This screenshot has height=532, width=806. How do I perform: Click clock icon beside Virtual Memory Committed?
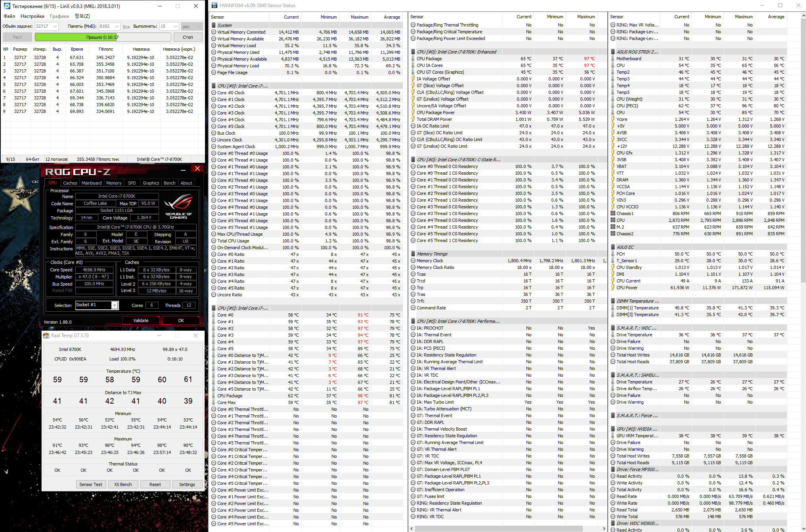[214, 32]
